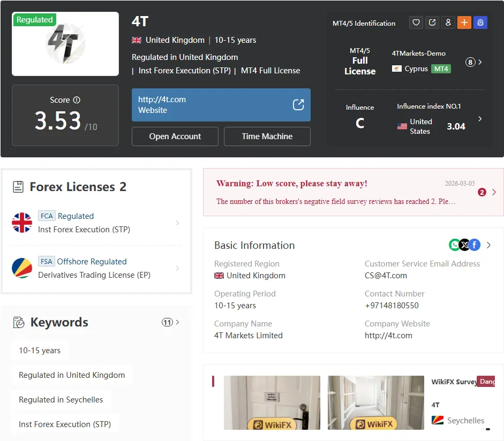Click the UK flag in Registered Region
This screenshot has width=504, height=441.
point(219,276)
